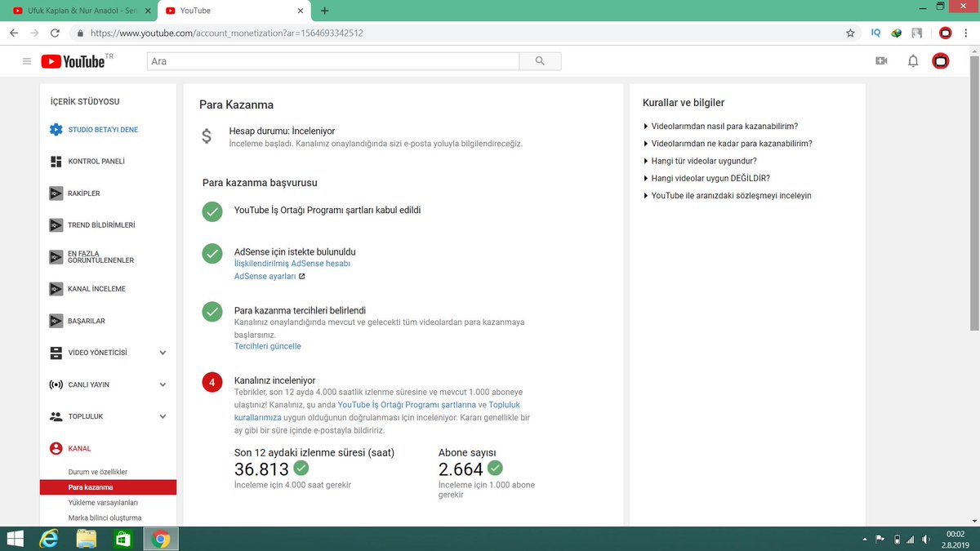
Task: Click the Kontrol Paneli dashboard icon
Action: (x=56, y=162)
